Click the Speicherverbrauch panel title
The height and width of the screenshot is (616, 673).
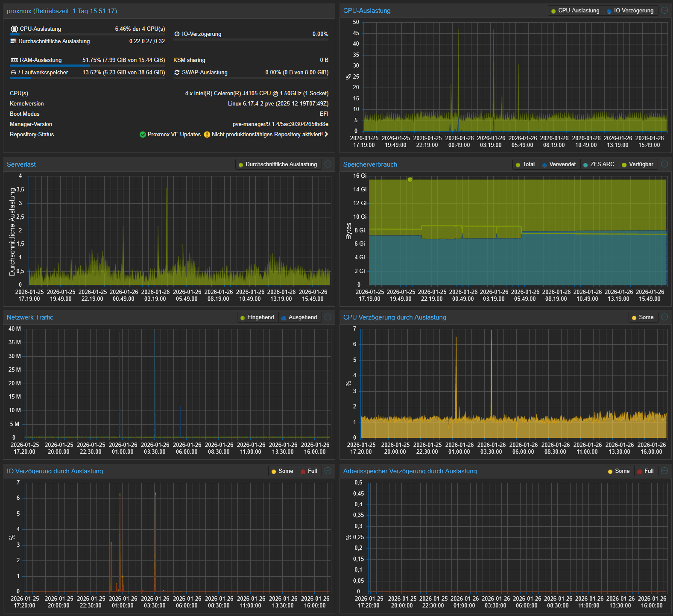[x=370, y=164]
